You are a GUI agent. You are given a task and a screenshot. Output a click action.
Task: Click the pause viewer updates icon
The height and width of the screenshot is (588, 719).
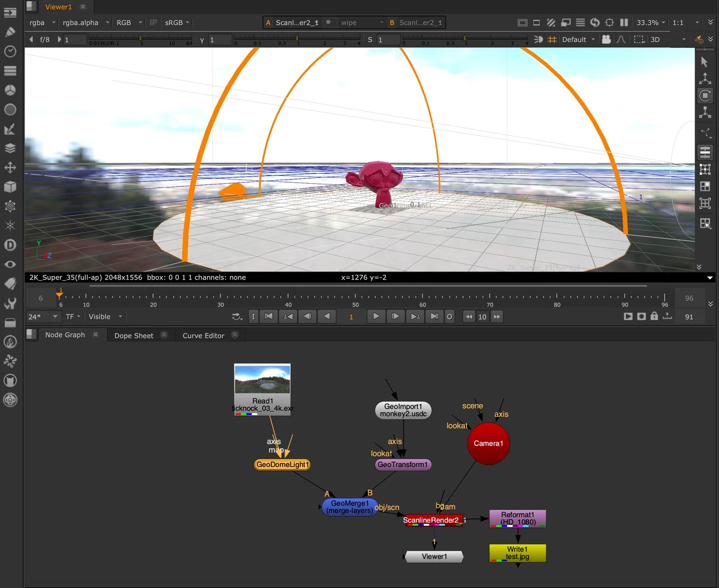pos(624,23)
